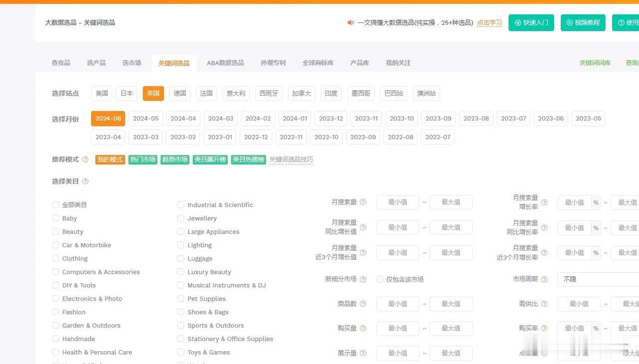This screenshot has width=639, height=364.
Task: Click 购买率 minimum value field
Action: 575,328
